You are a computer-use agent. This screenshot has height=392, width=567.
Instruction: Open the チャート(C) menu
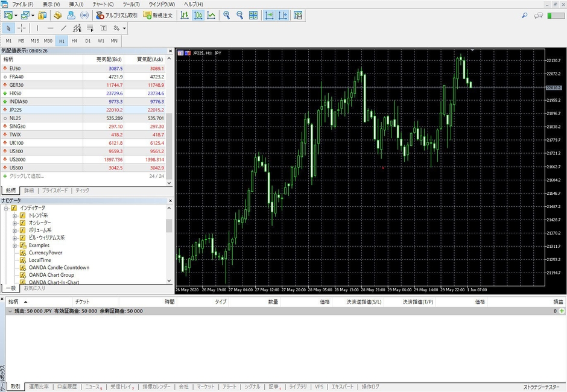click(x=103, y=4)
